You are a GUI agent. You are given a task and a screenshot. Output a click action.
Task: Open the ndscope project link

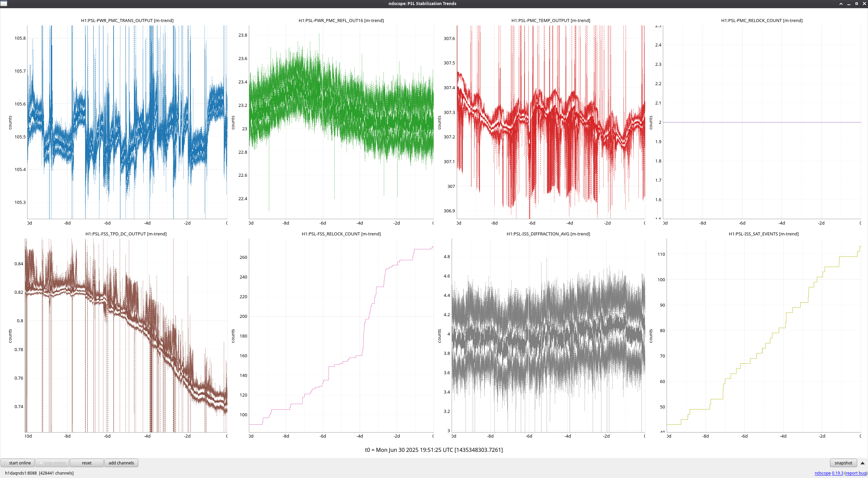tap(823, 473)
